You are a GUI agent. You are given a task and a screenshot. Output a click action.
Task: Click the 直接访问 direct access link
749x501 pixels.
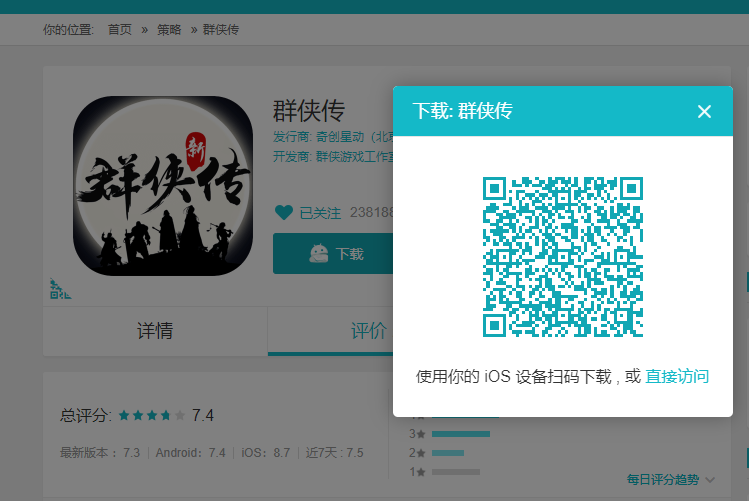(x=677, y=377)
